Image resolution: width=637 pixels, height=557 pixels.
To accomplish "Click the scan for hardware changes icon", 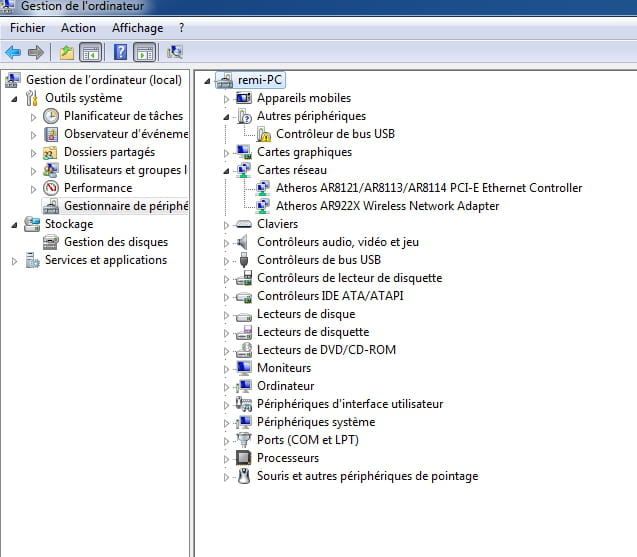I will point(175,52).
